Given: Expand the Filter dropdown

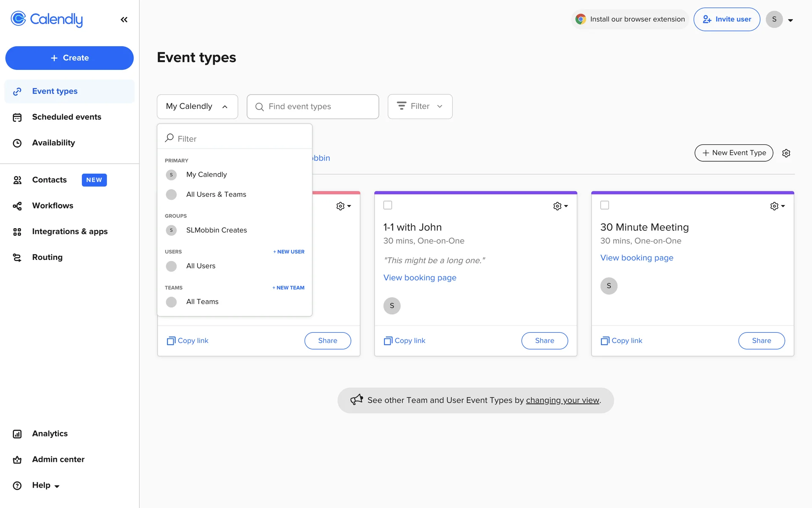Looking at the screenshot, I should click(420, 107).
